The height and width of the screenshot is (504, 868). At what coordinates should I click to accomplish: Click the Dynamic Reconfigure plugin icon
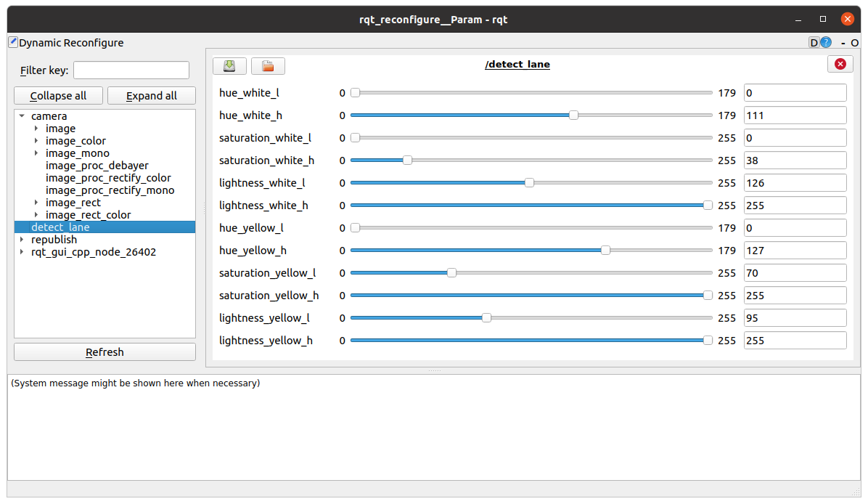[x=12, y=42]
